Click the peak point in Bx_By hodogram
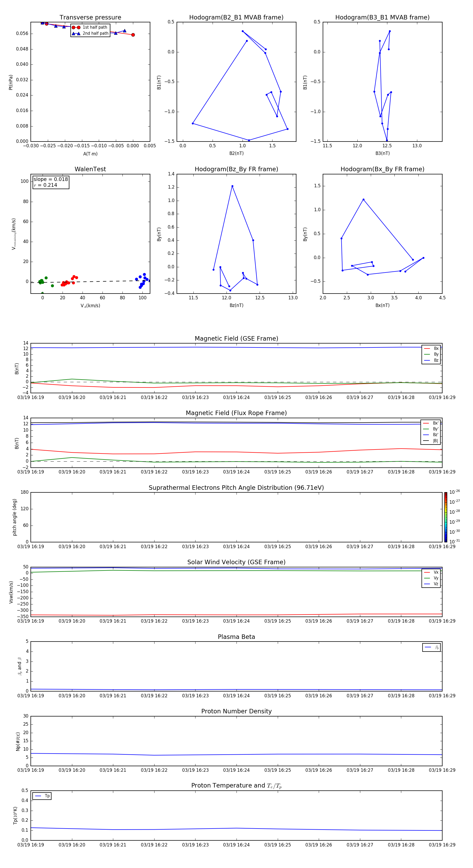Screen dimensions: 473x868 click(x=363, y=199)
